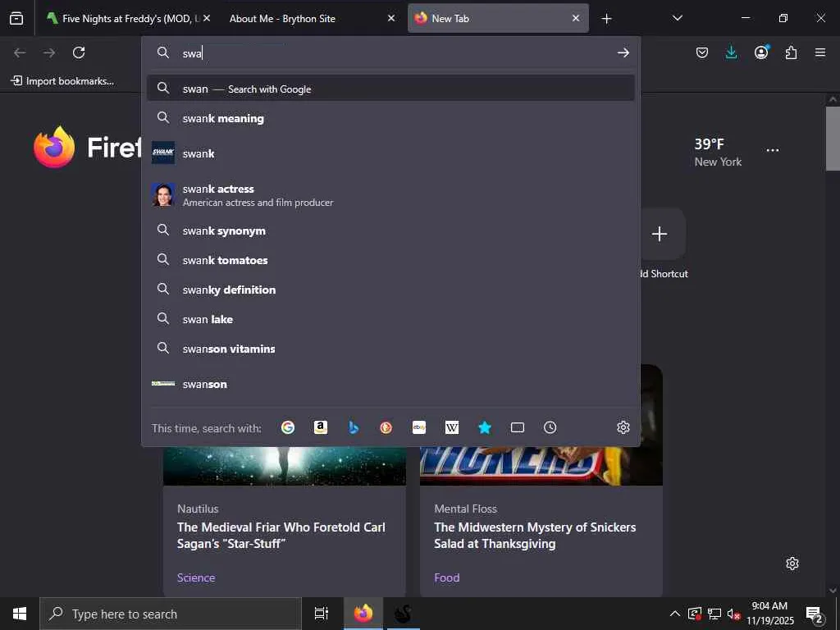This screenshot has width=840, height=630.
Task: Close the New Tab tab
Action: [576, 18]
